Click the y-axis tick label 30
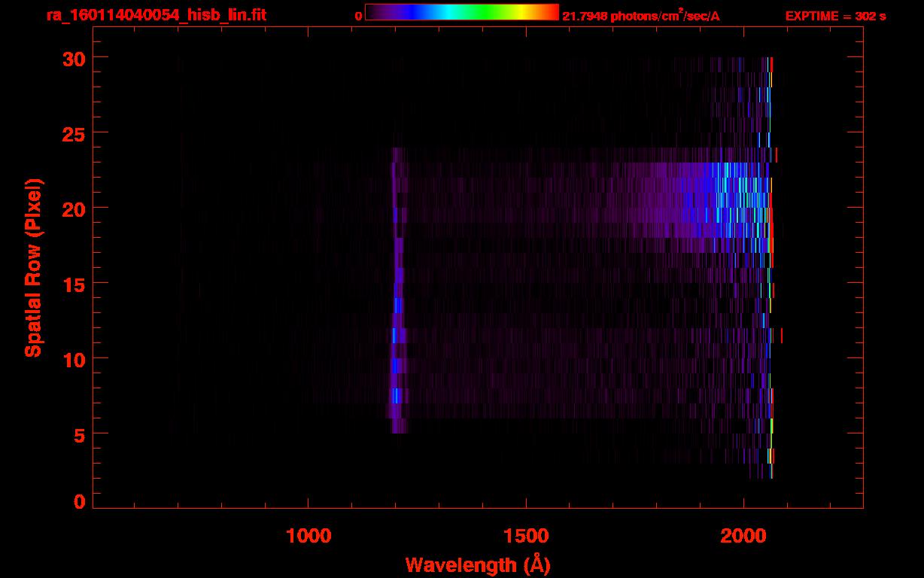924x578 pixels. (x=74, y=58)
